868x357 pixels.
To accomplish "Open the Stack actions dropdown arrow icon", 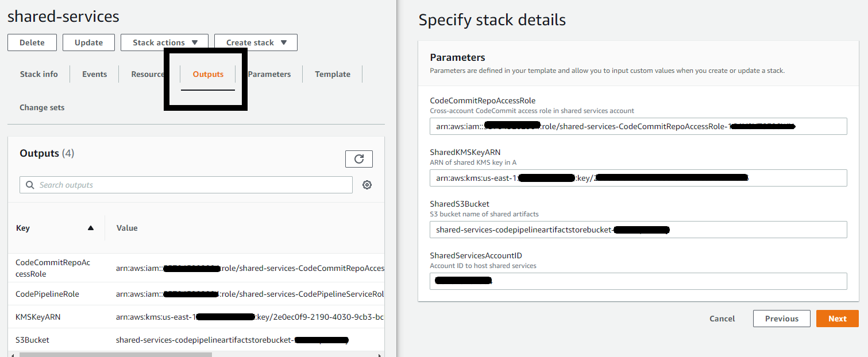I will [194, 42].
